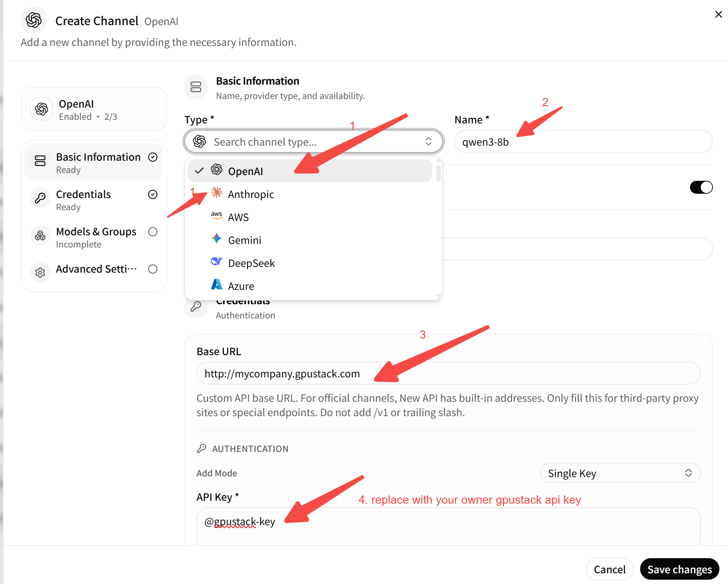Click the AWS logo icon in dropdown list
Screen dimensions: 728x584
[217, 216]
